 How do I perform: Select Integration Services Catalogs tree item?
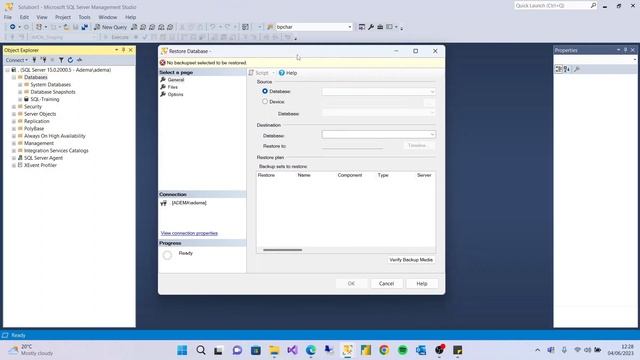pos(56,151)
